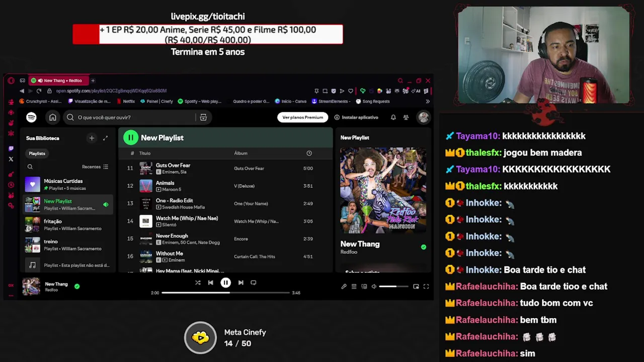Open the Spotify profile avatar
The height and width of the screenshot is (362, 644).
point(424,117)
